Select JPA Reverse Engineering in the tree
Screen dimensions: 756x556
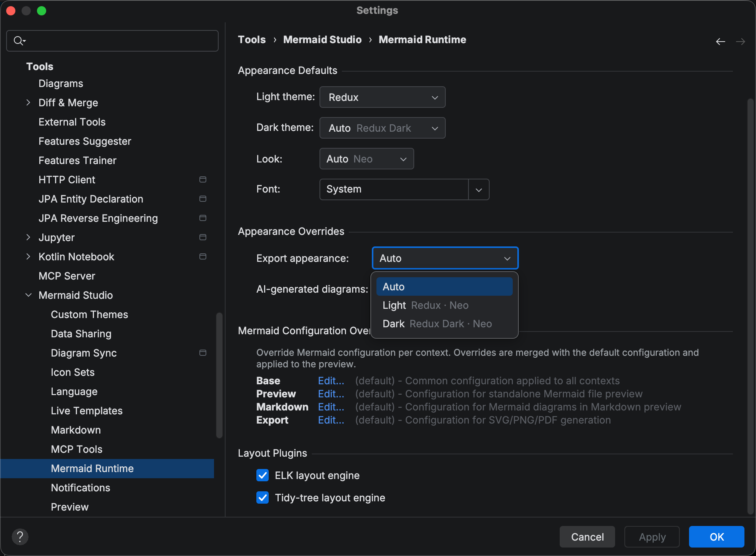tap(98, 218)
